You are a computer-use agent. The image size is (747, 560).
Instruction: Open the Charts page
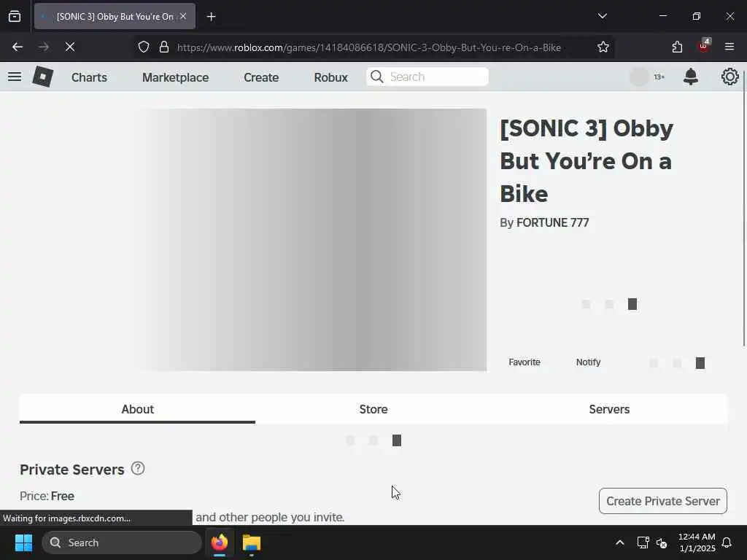[x=89, y=77]
